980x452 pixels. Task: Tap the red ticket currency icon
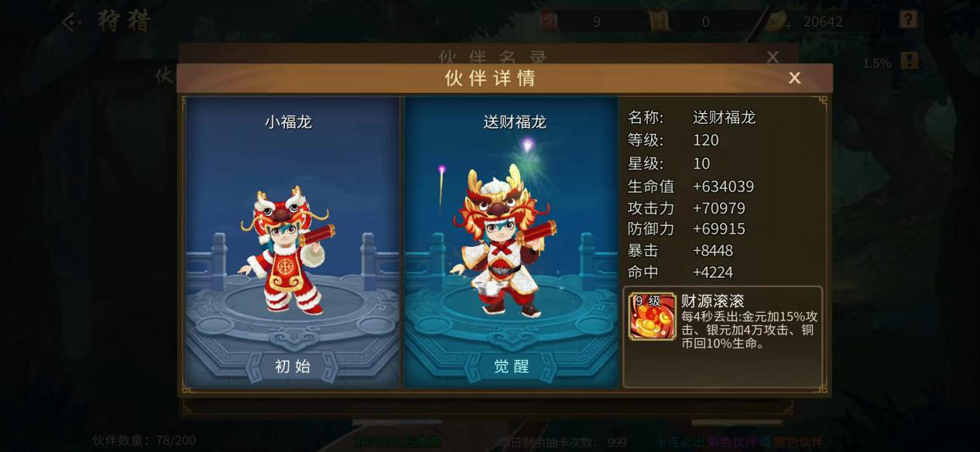tap(550, 22)
